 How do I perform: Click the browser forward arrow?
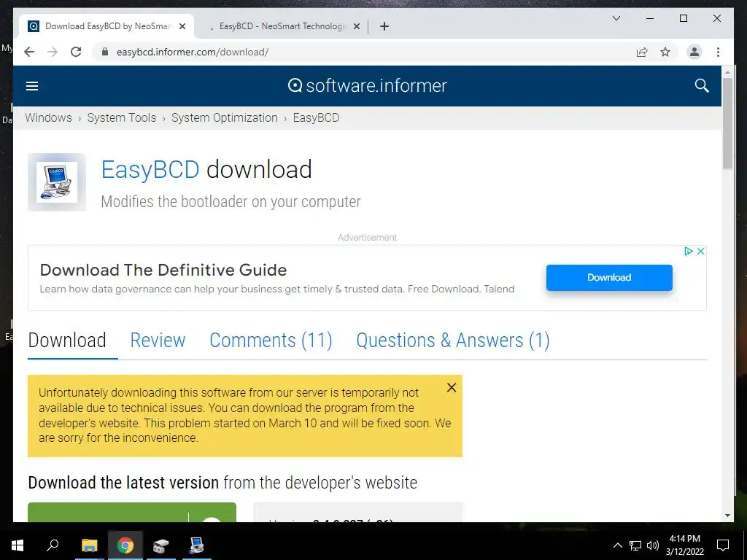point(53,52)
